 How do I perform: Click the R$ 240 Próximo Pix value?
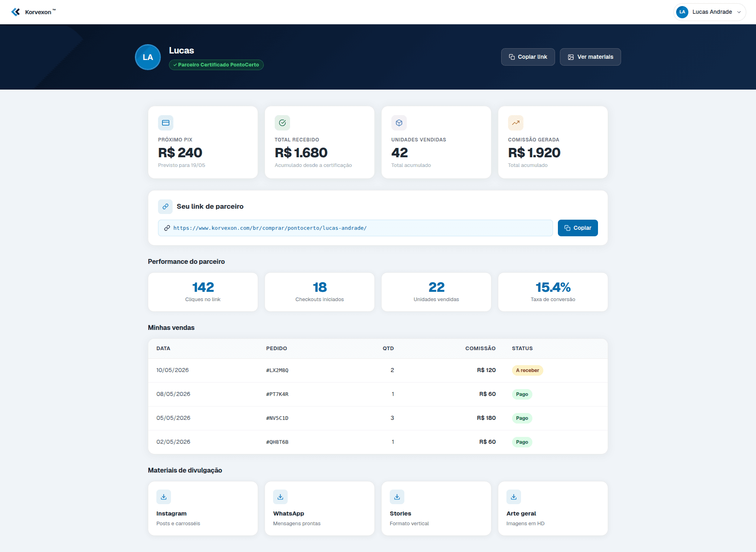tap(180, 153)
